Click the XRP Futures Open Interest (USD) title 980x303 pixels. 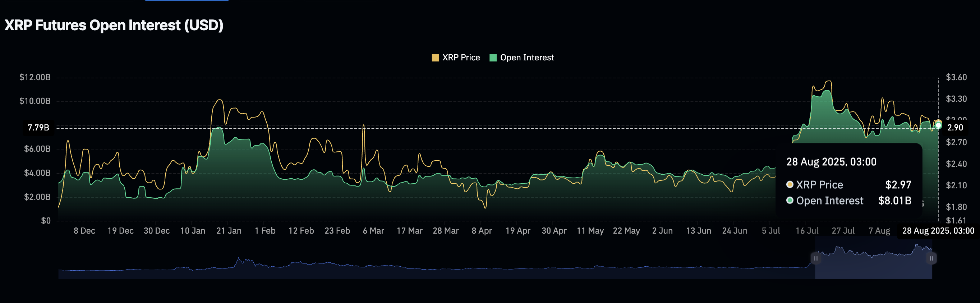pos(114,25)
